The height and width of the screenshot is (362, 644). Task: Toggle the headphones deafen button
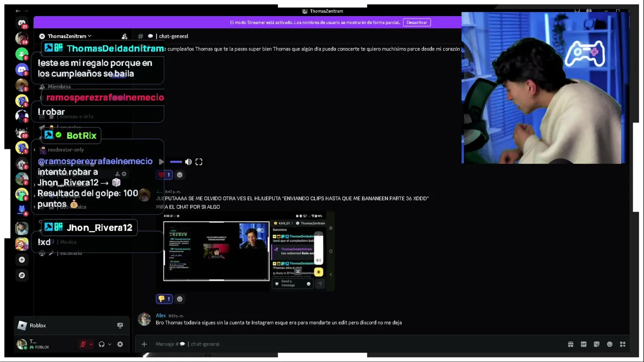102,344
